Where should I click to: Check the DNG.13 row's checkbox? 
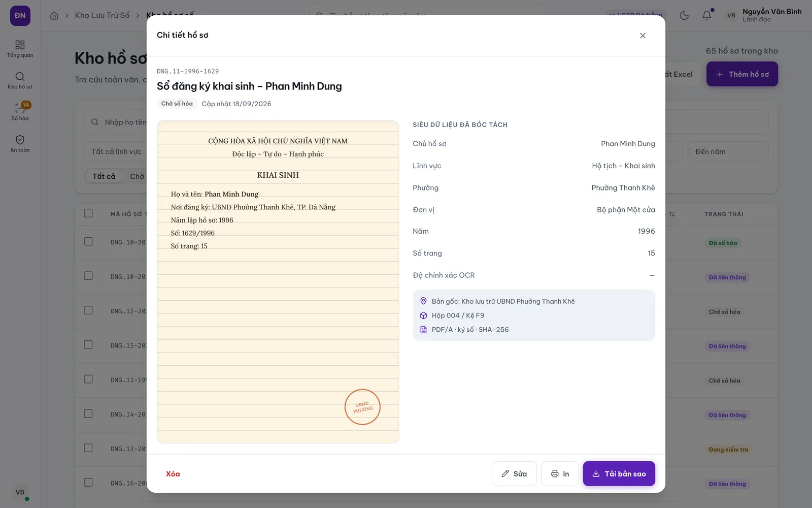tap(88, 448)
